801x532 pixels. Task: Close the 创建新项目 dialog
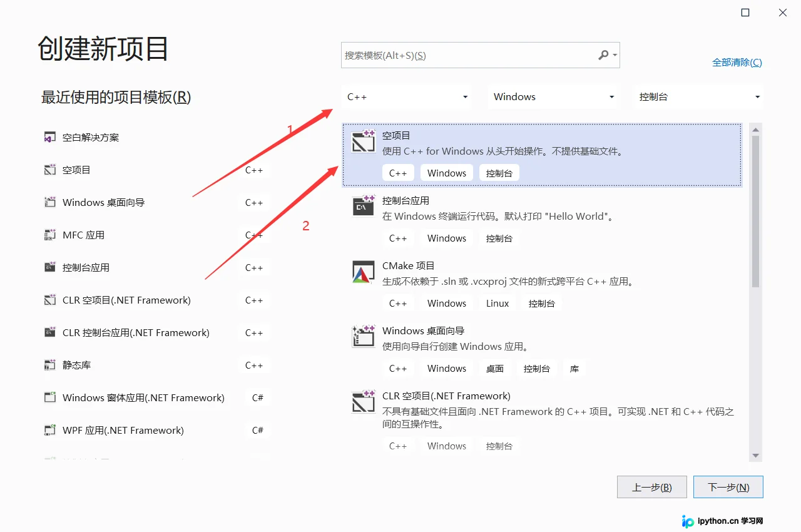(783, 13)
